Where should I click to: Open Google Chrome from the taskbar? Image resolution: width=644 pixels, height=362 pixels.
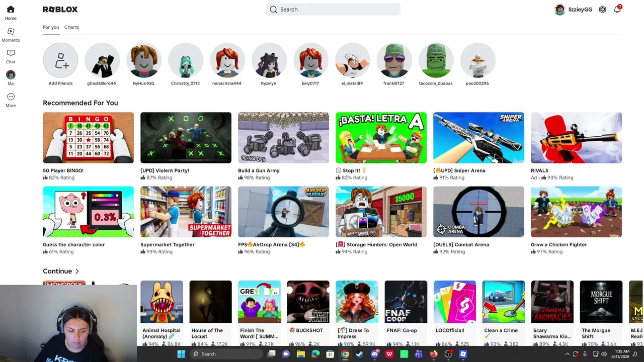[345, 354]
